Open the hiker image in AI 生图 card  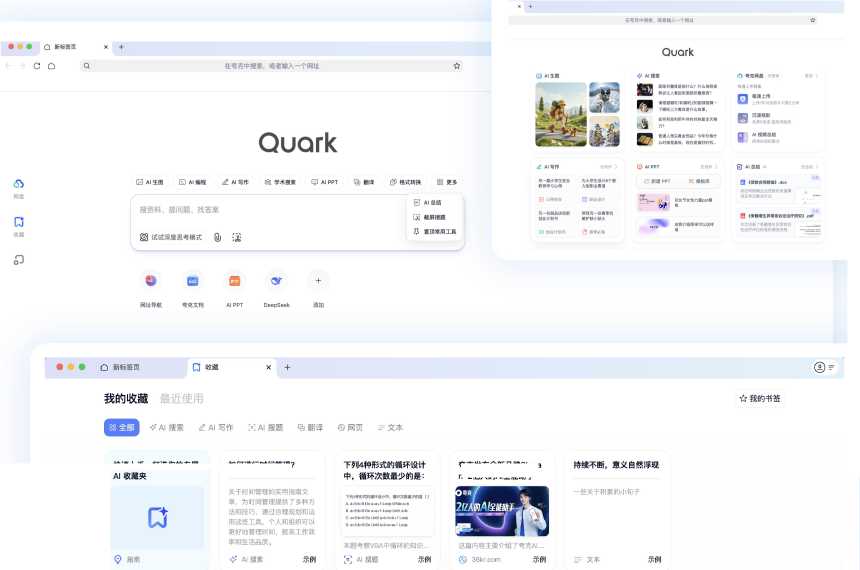(x=561, y=114)
